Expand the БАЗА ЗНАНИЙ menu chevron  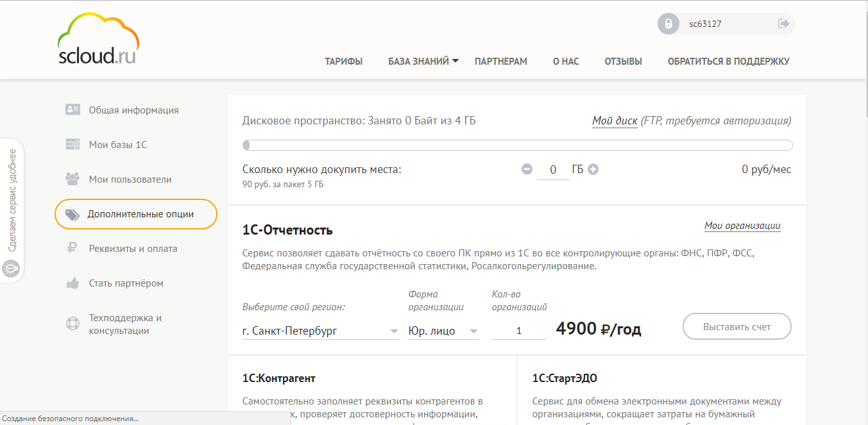456,60
